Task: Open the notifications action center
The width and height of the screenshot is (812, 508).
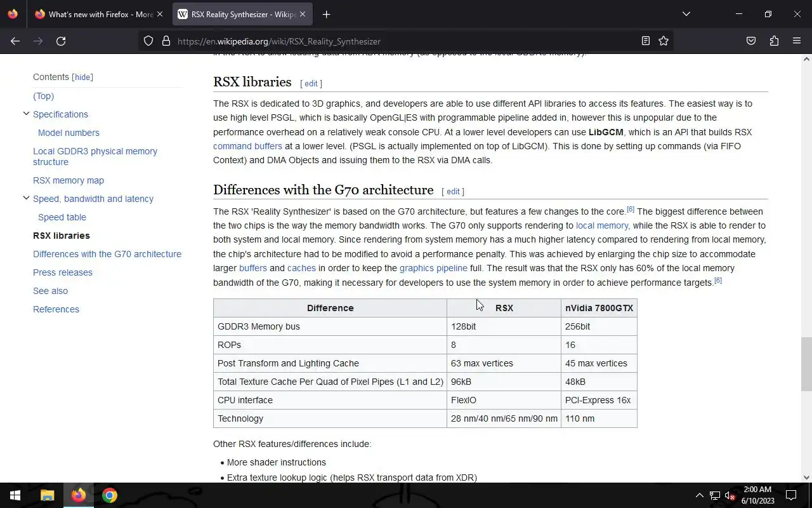Action: (791, 495)
